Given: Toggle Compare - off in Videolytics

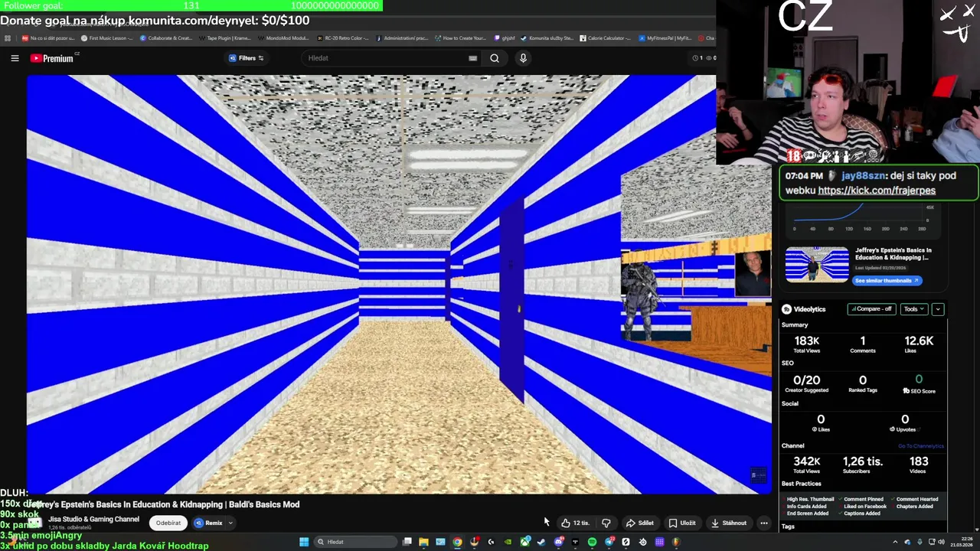Looking at the screenshot, I should (871, 309).
